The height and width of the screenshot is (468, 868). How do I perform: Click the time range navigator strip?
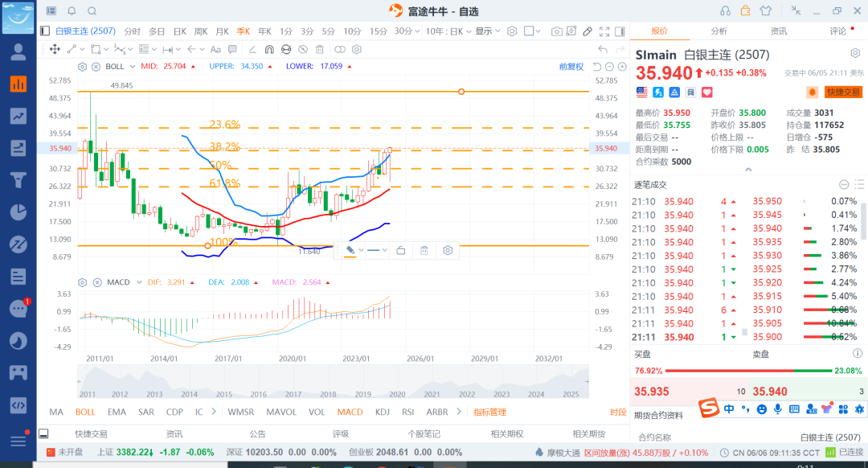[333, 382]
